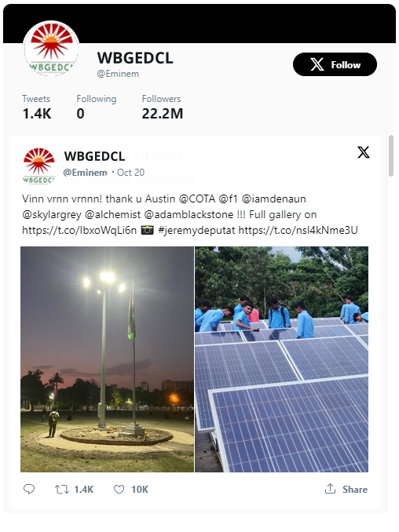
Task: Open the Oct 20 tweet timestamp
Action: [x=130, y=173]
